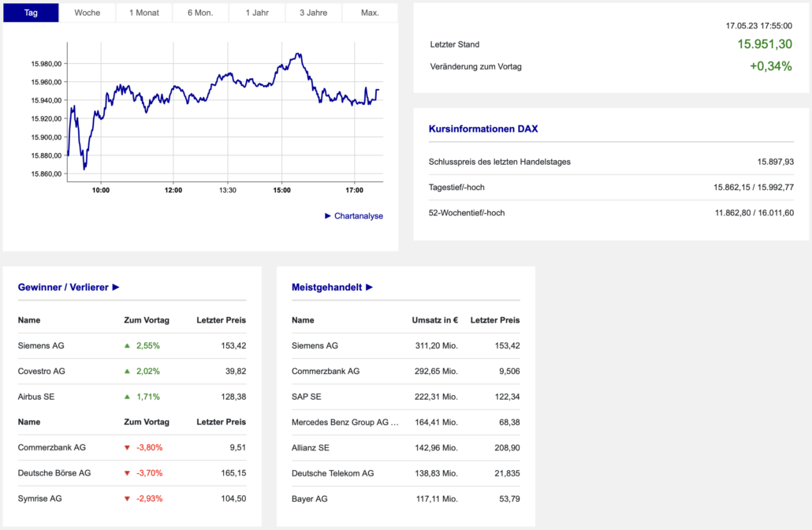Screen dimensions: 812x530
Task: Open the Gewinner / Verlierer heading link
Action: [63, 288]
